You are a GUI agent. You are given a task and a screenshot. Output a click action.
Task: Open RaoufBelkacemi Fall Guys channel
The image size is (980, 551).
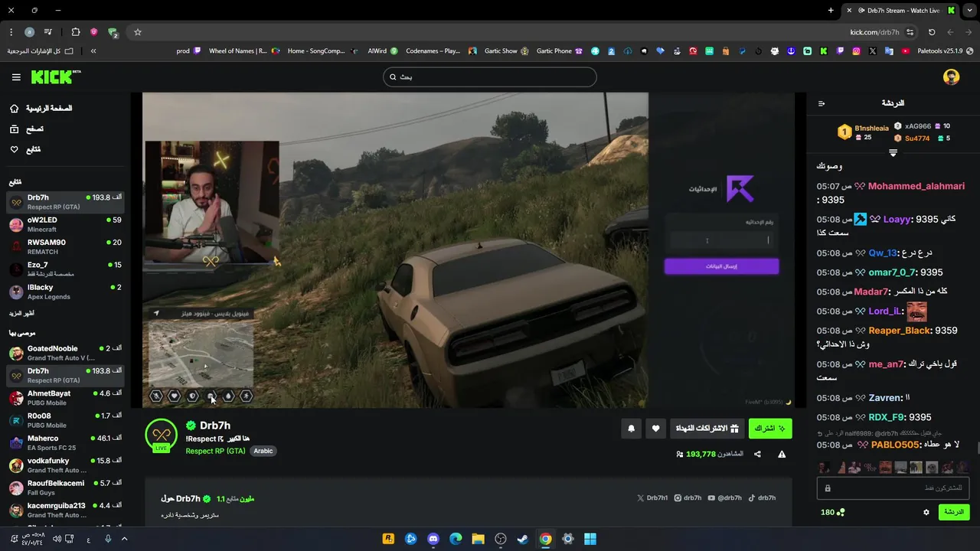[x=65, y=487]
